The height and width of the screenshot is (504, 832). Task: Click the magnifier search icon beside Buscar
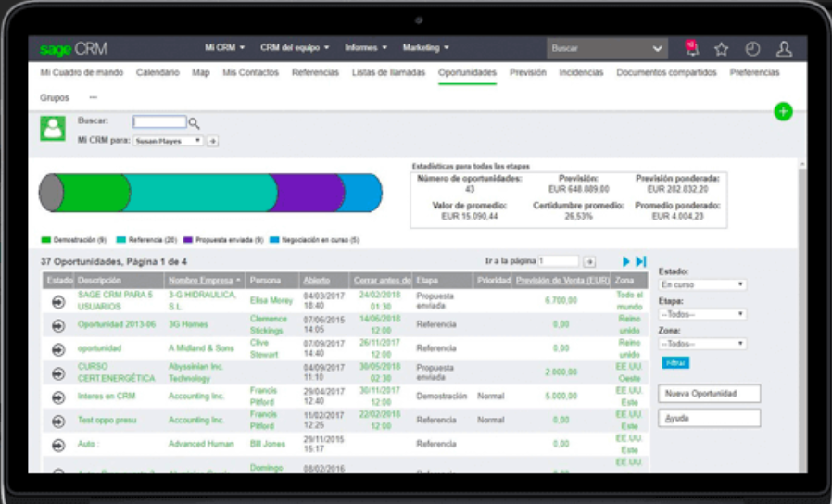click(195, 123)
